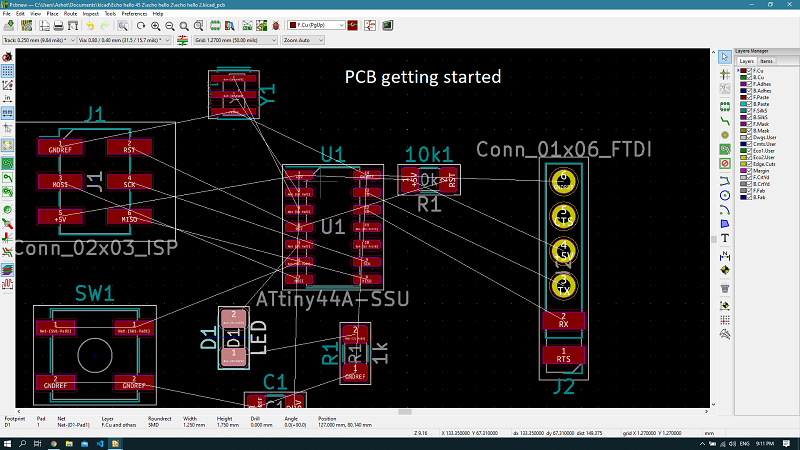The width and height of the screenshot is (800, 450).
Task: Open Windows search from taskbar
Action: pyautogui.click(x=22, y=444)
